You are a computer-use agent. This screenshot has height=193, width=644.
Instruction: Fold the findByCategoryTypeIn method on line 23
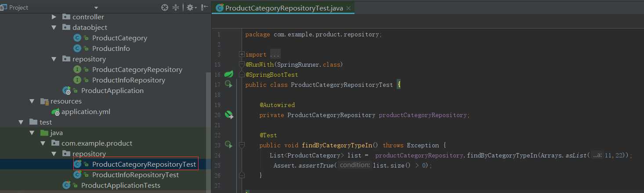pyautogui.click(x=242, y=145)
